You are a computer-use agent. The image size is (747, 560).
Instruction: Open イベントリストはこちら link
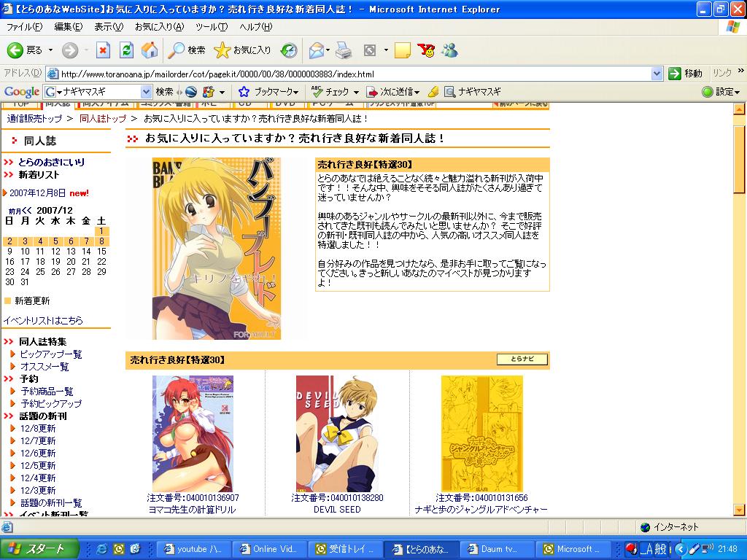[x=43, y=321]
